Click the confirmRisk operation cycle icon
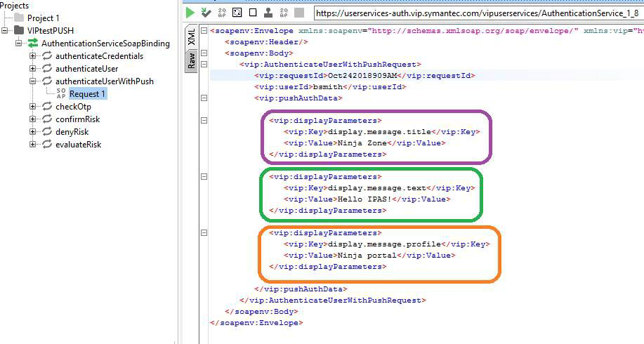 click(47, 119)
